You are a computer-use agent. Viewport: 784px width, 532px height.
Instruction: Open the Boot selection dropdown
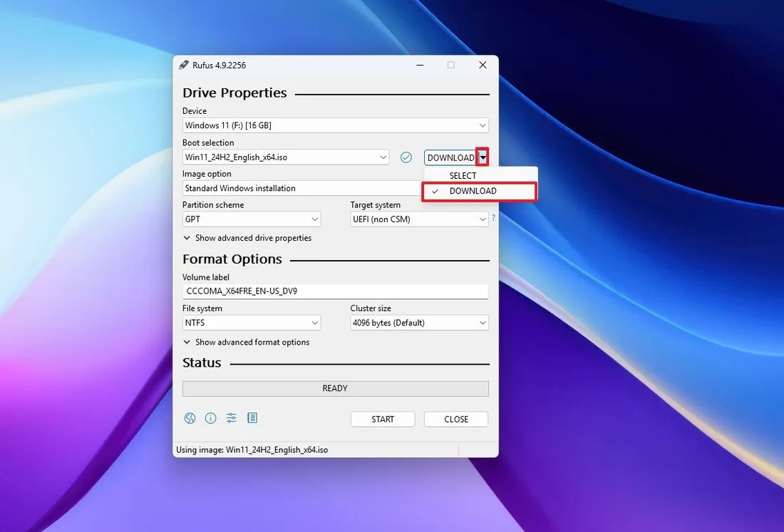point(286,157)
